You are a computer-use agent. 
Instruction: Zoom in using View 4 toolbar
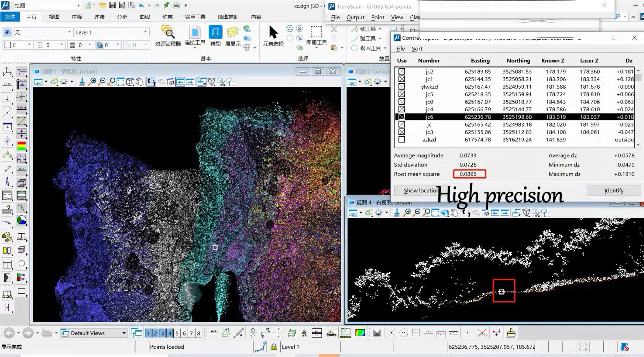(x=407, y=213)
